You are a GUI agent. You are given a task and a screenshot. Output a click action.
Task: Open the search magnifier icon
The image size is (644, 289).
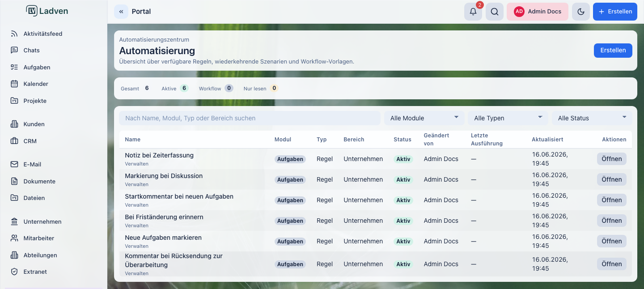point(495,12)
